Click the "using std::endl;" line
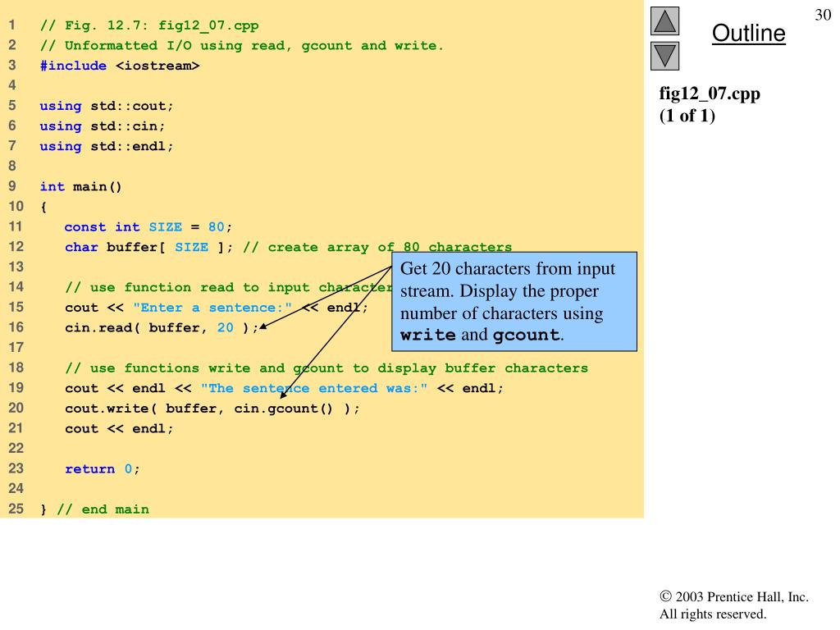 click(107, 146)
